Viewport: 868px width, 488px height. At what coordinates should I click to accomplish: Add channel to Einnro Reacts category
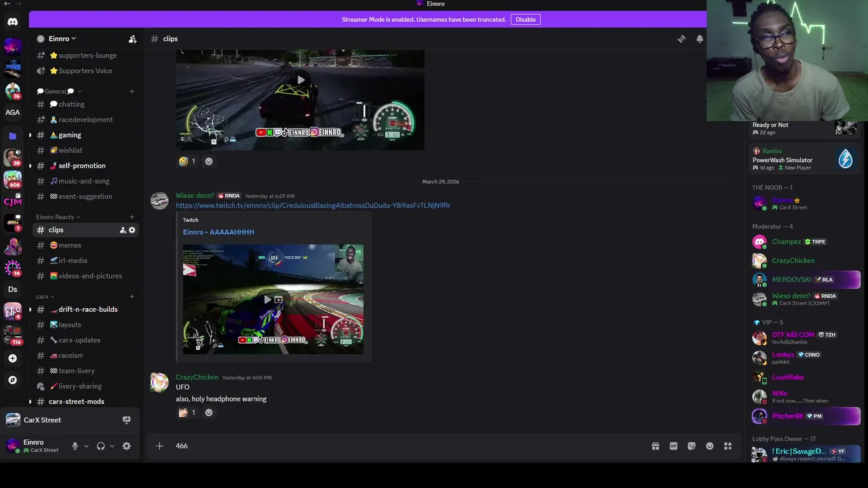tap(132, 218)
